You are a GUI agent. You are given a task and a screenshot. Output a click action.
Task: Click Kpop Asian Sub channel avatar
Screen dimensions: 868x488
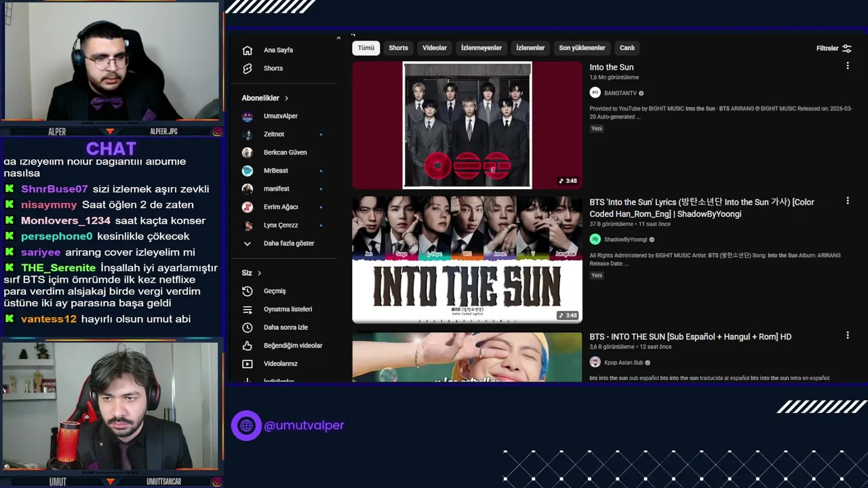pos(595,363)
